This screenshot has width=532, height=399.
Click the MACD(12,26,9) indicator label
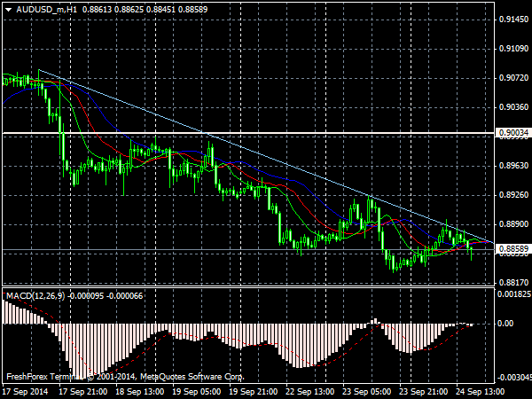[35, 296]
